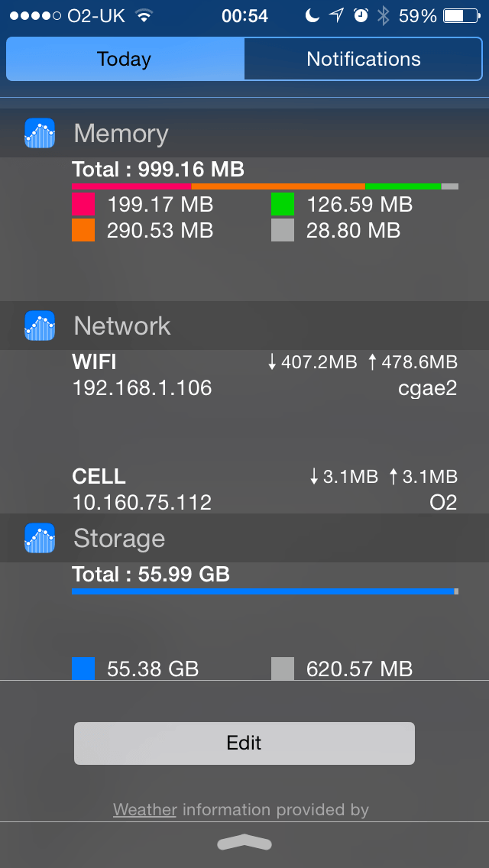The width and height of the screenshot is (489, 868).
Task: Tap the alarm clock status icon
Action: (x=361, y=16)
